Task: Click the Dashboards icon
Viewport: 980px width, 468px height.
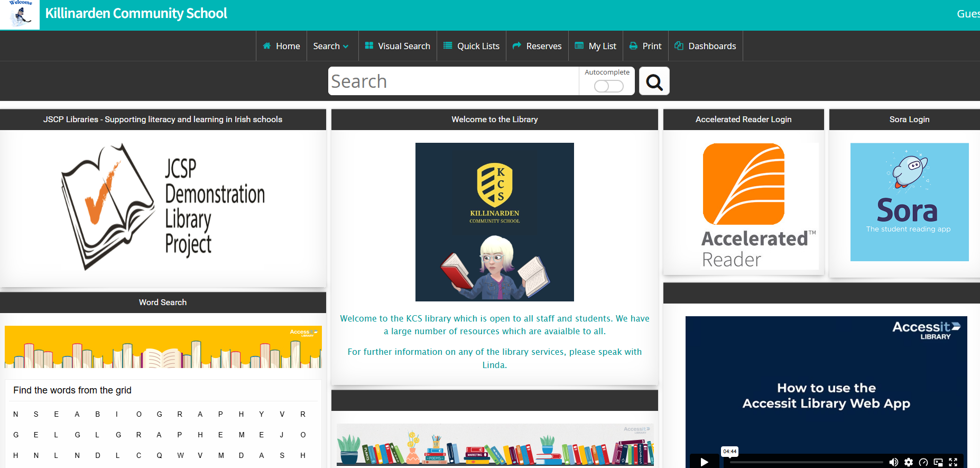Action: click(x=679, y=46)
